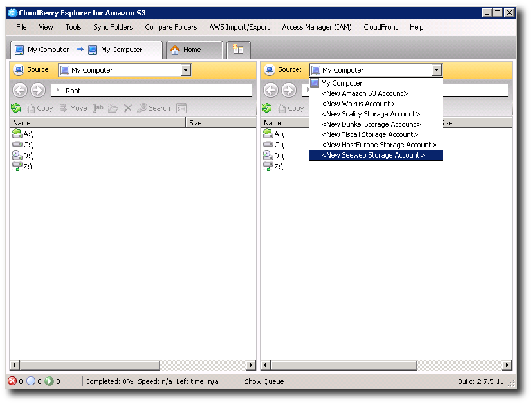Switch to the Home tab

[x=194, y=50]
